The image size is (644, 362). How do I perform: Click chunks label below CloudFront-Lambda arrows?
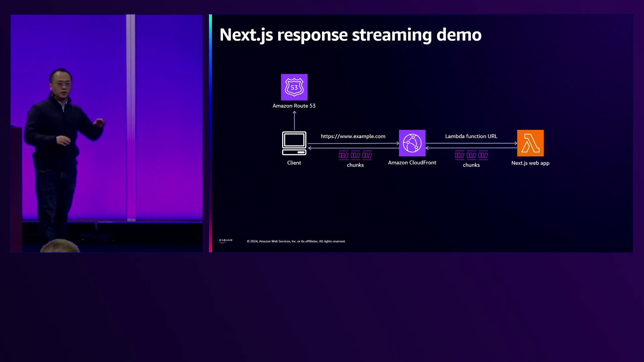[471, 165]
